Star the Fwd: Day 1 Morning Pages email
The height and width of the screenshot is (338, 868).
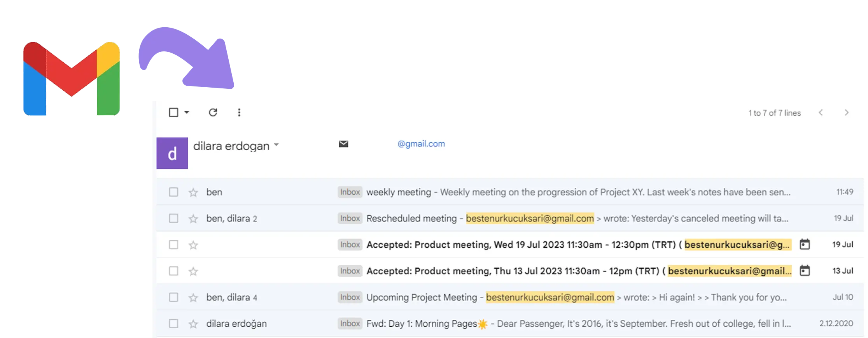point(193,324)
